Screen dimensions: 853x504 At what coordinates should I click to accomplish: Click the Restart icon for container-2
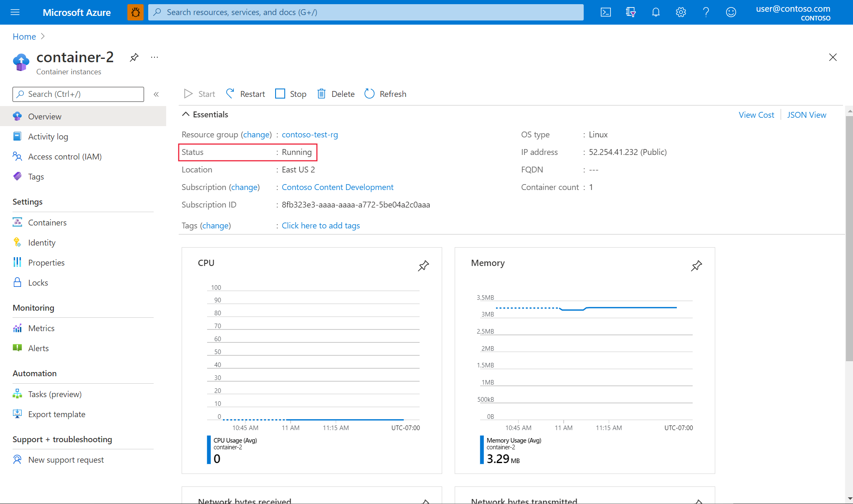[230, 94]
